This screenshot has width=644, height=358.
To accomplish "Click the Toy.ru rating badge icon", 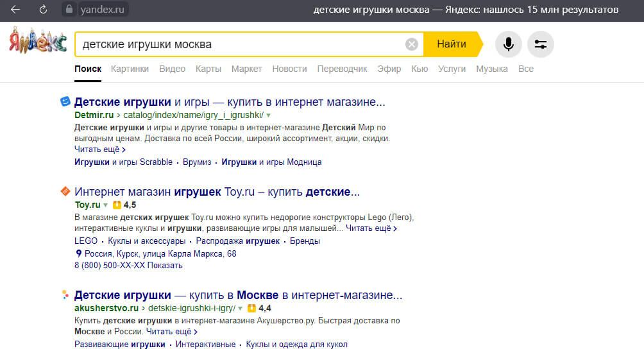I will (117, 205).
